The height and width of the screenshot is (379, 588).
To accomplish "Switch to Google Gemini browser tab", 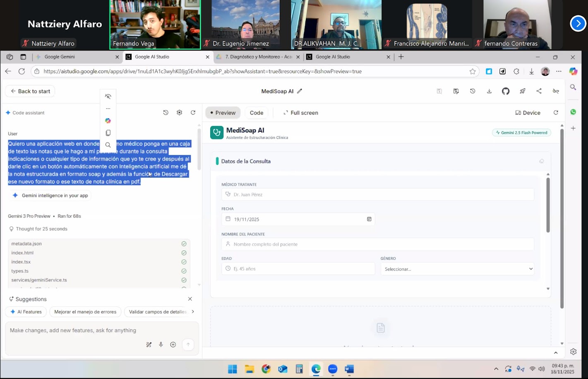I will click(77, 57).
